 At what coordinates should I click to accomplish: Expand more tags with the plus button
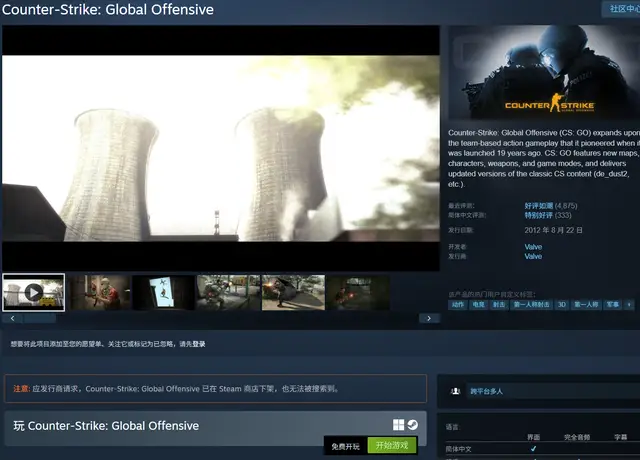tap(629, 304)
